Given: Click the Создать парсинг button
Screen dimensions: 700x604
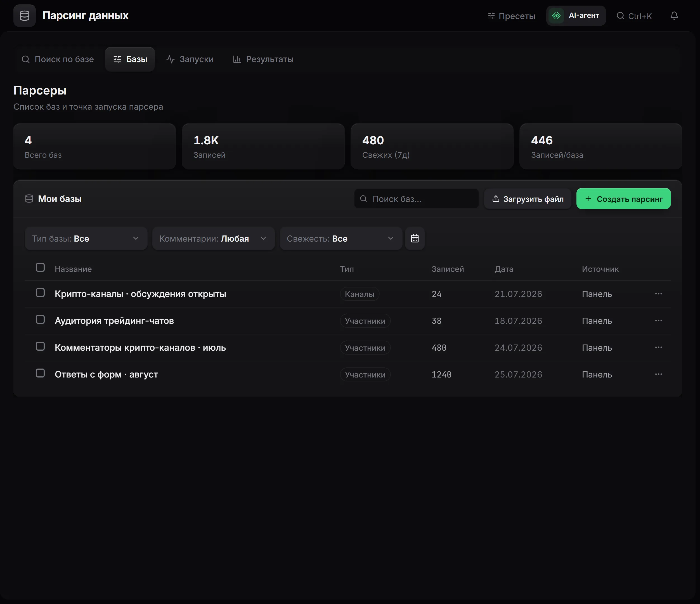Looking at the screenshot, I should pos(623,199).
